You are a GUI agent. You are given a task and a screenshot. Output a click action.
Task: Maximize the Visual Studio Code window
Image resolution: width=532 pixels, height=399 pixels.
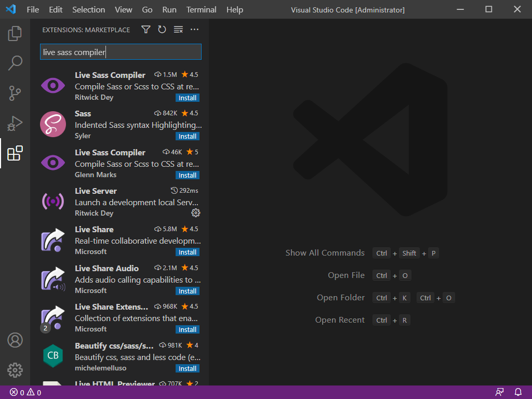point(488,9)
